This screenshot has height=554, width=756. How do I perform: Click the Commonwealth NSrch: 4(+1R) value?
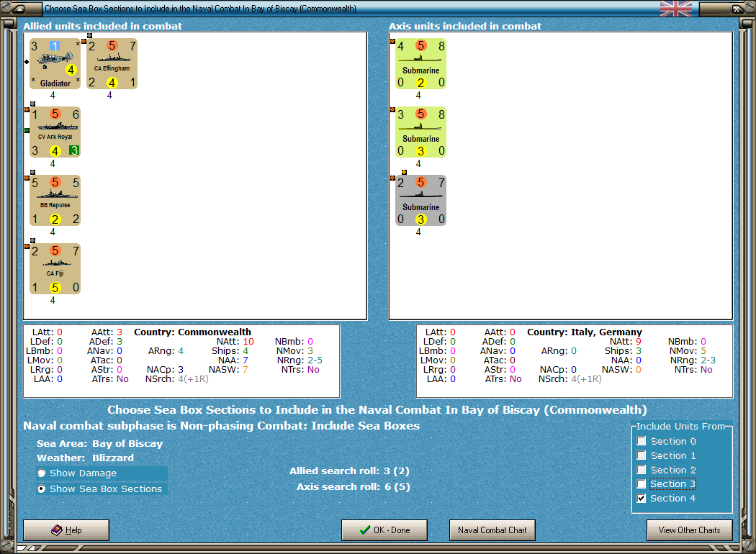pos(193,378)
